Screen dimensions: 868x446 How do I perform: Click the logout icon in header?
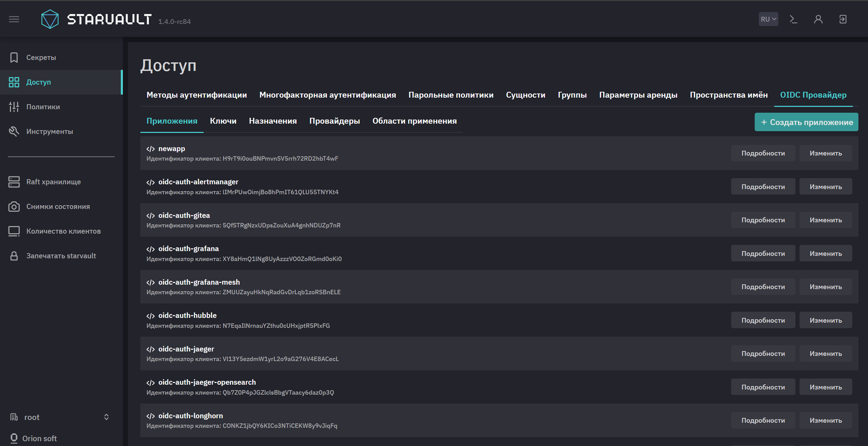click(x=843, y=19)
